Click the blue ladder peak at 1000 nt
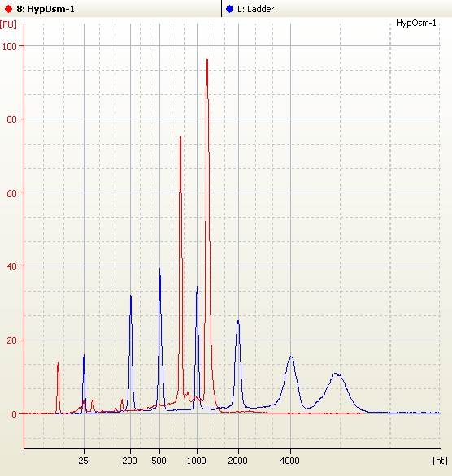Viewport: 452px width, 476px height. pos(197,287)
